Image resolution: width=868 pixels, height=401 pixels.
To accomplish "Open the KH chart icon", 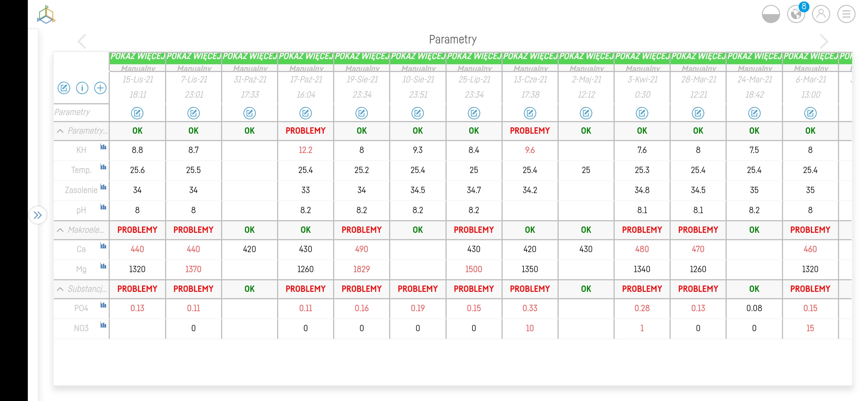I will pyautogui.click(x=103, y=147).
